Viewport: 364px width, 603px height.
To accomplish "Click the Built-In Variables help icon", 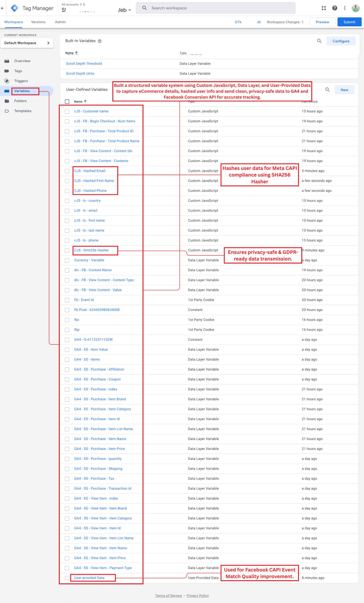I will 100,41.
